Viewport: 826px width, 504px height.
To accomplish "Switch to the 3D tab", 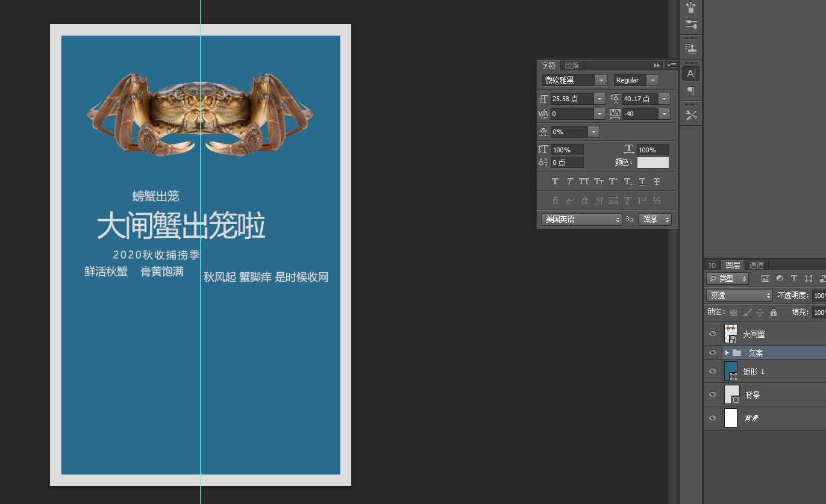I will click(712, 266).
